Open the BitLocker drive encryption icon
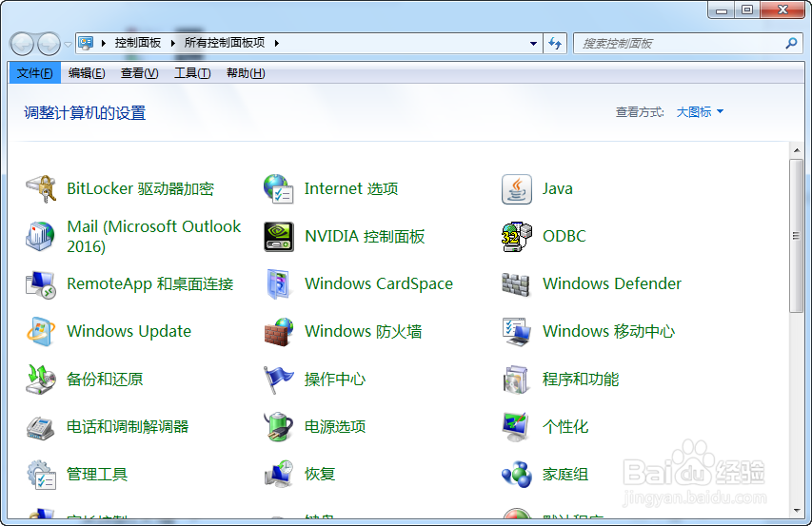812x526 pixels. (41, 188)
